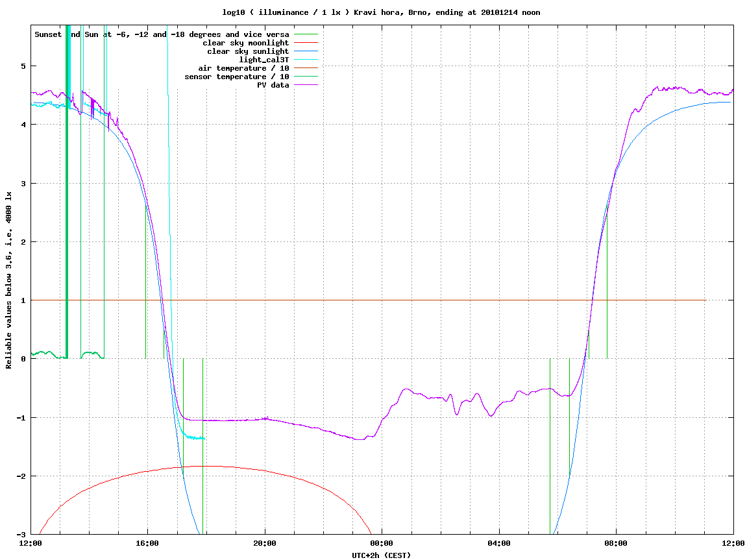Click the purple PV data minimum near 23:00
This screenshot has height=560, width=747.
coord(360,439)
